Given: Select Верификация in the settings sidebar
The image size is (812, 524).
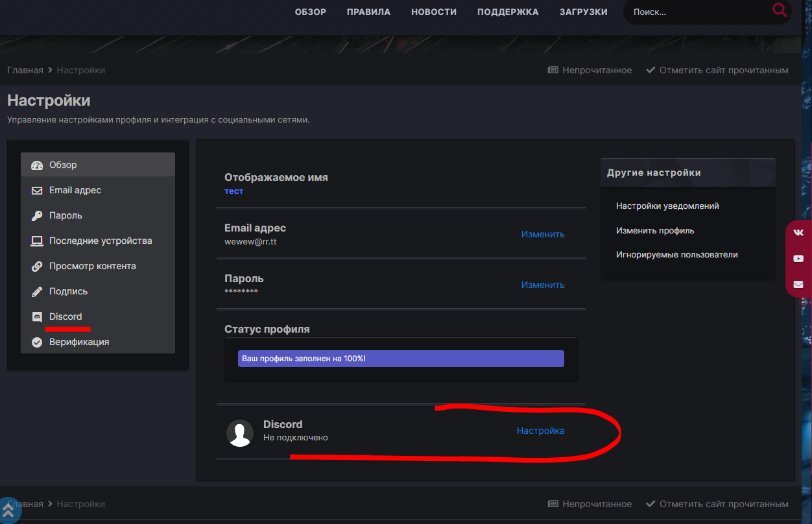Looking at the screenshot, I should 78,342.
